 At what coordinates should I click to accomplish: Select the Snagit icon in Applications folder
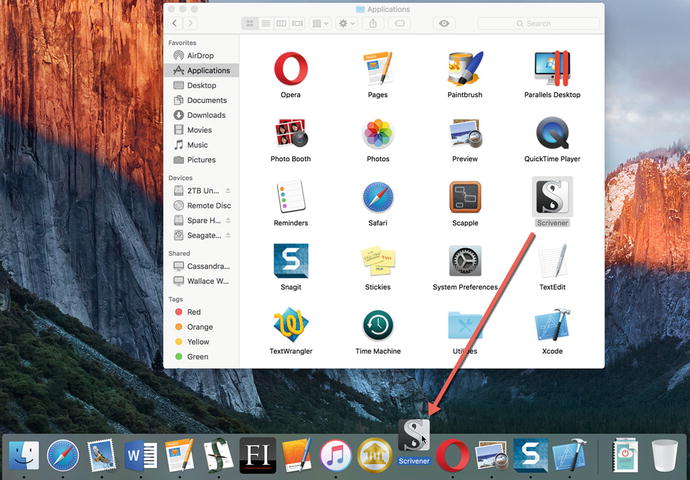pos(291,261)
